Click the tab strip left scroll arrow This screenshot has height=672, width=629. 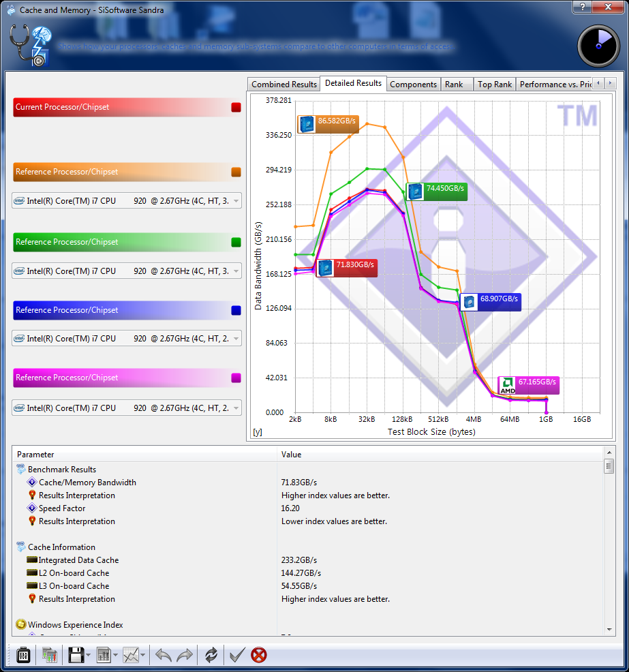(598, 83)
